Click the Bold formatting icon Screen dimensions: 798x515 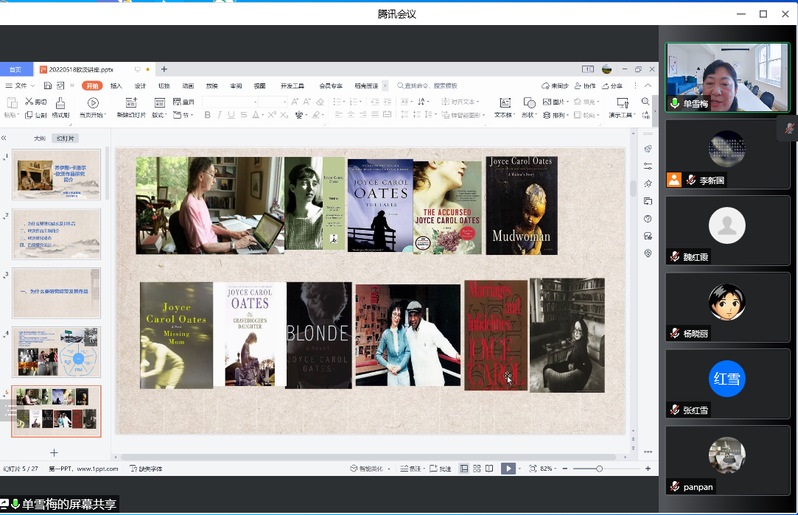pyautogui.click(x=207, y=115)
